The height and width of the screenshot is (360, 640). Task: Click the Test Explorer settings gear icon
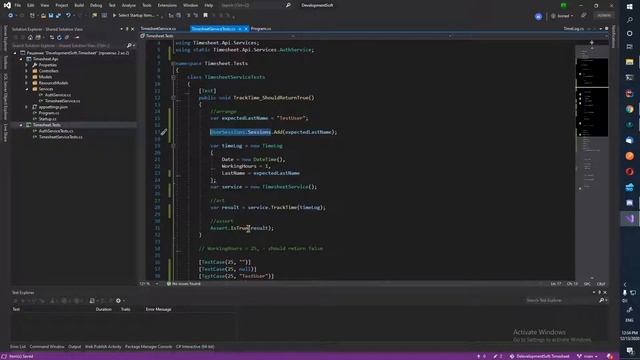[118, 301]
